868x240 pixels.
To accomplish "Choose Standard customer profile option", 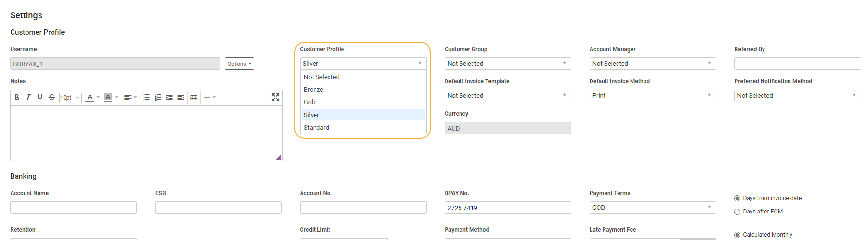I will [363, 128].
